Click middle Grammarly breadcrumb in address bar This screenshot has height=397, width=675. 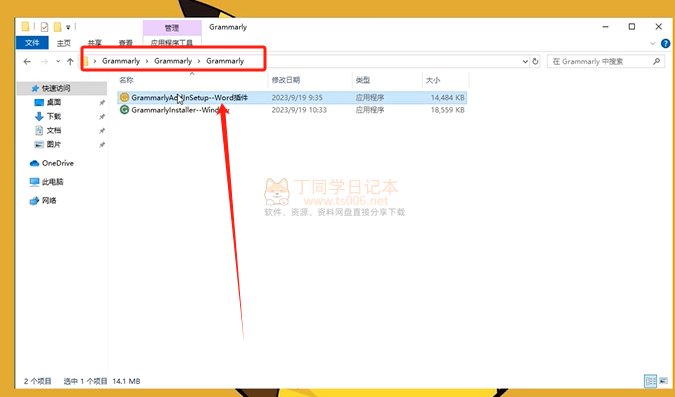[x=173, y=61]
